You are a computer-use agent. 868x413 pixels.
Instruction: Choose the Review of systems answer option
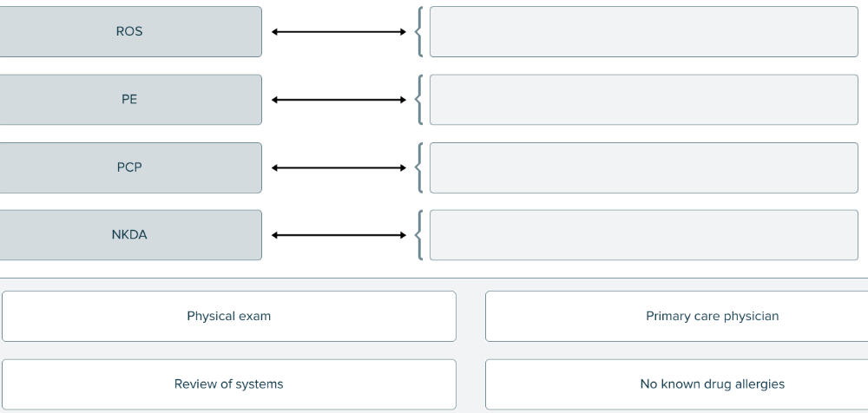(x=229, y=384)
